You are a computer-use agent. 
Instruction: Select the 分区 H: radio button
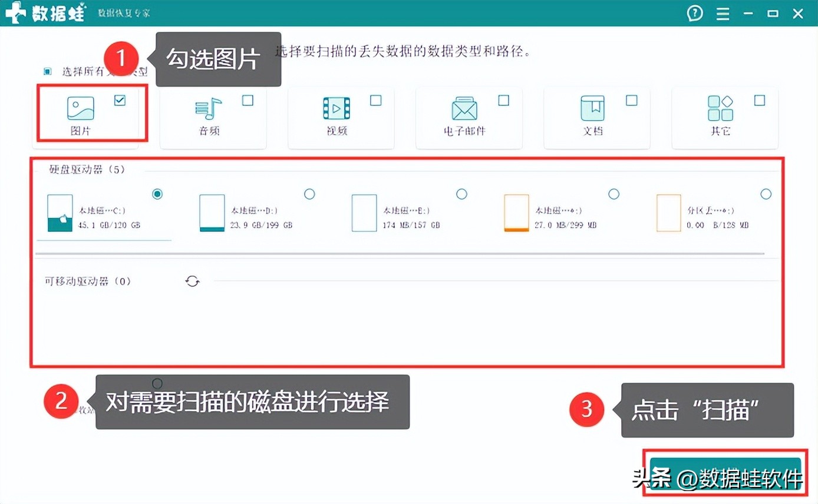click(x=766, y=194)
